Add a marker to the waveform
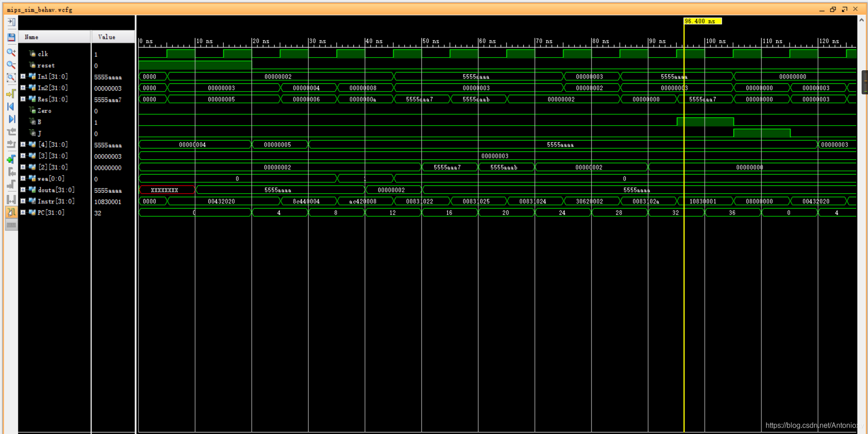Screen dimensions: 868x434 11,159
